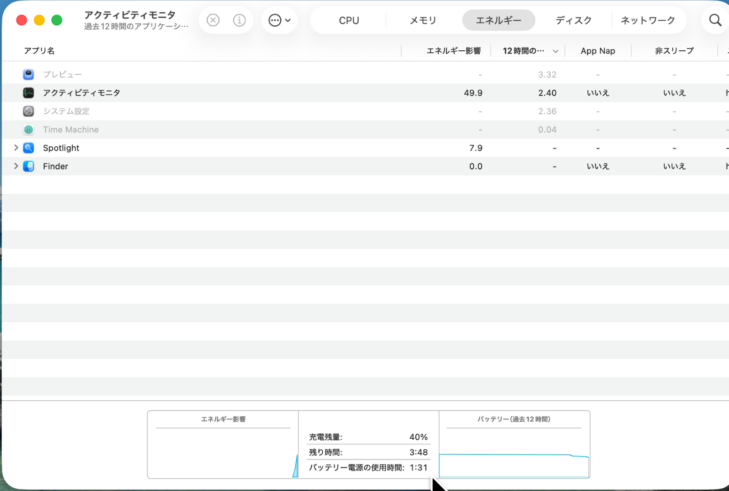Open the ネットワーク tab

[x=648, y=20]
